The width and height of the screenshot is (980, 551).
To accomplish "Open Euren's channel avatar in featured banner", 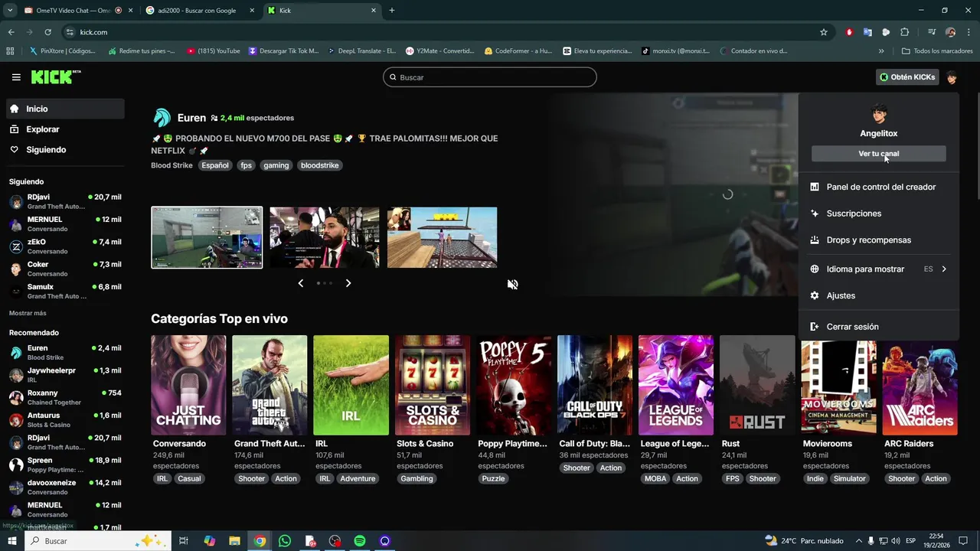I will 162,118.
